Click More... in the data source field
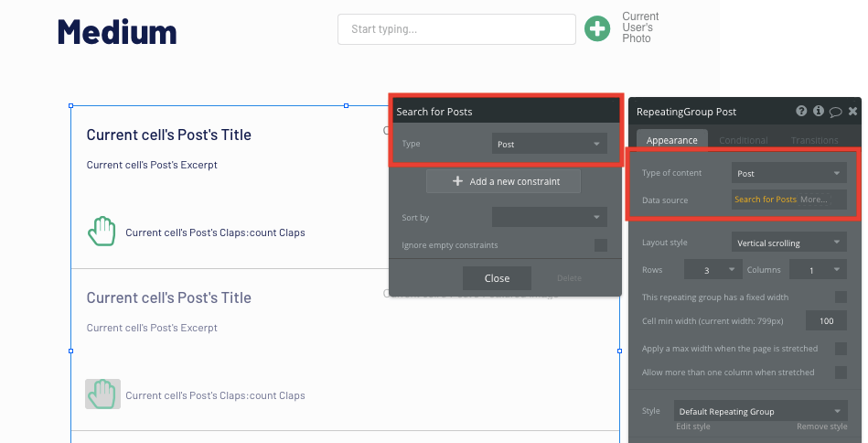This screenshot has width=868, height=443. 814,200
